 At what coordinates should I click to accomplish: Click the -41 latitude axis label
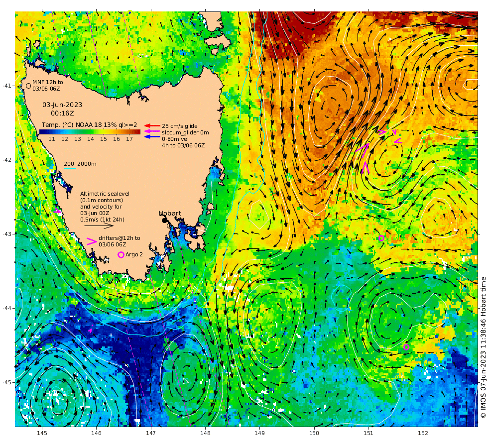[6, 86]
